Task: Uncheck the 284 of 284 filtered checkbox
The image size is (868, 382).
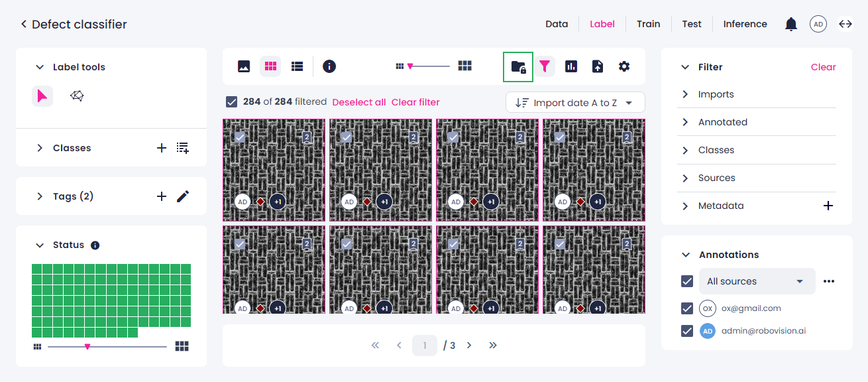Action: pos(232,102)
